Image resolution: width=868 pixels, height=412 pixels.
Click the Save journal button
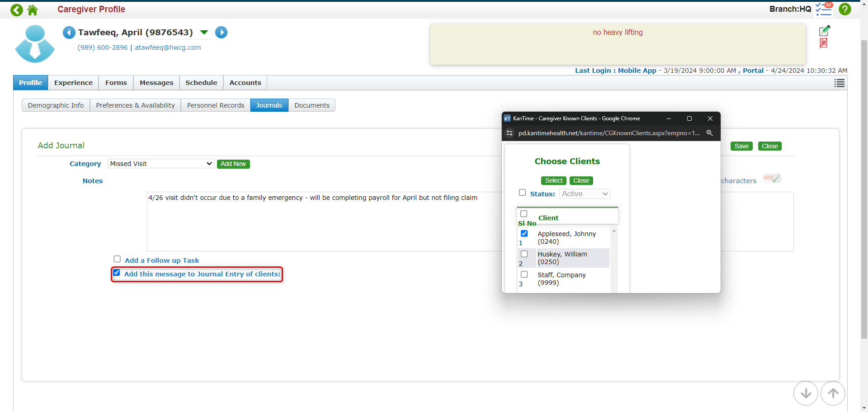tap(741, 146)
